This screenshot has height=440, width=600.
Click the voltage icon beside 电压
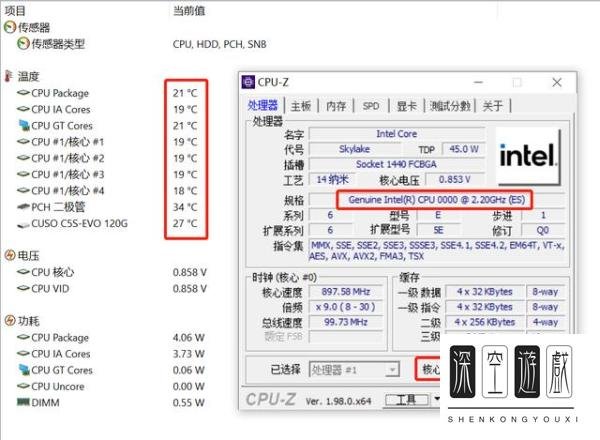click(x=10, y=256)
